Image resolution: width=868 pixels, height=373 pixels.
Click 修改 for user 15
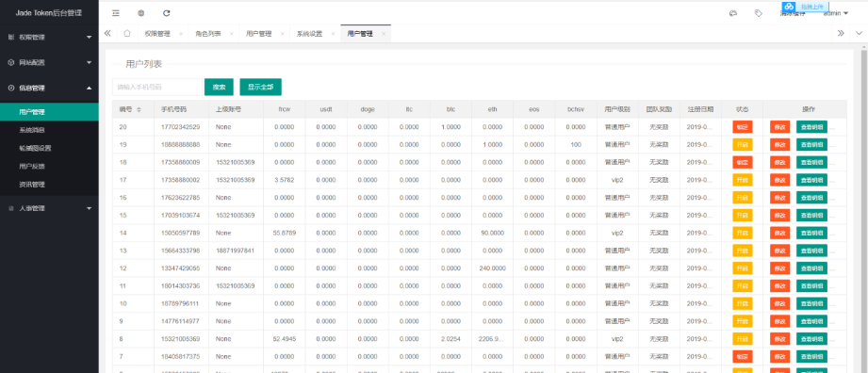[780, 216]
